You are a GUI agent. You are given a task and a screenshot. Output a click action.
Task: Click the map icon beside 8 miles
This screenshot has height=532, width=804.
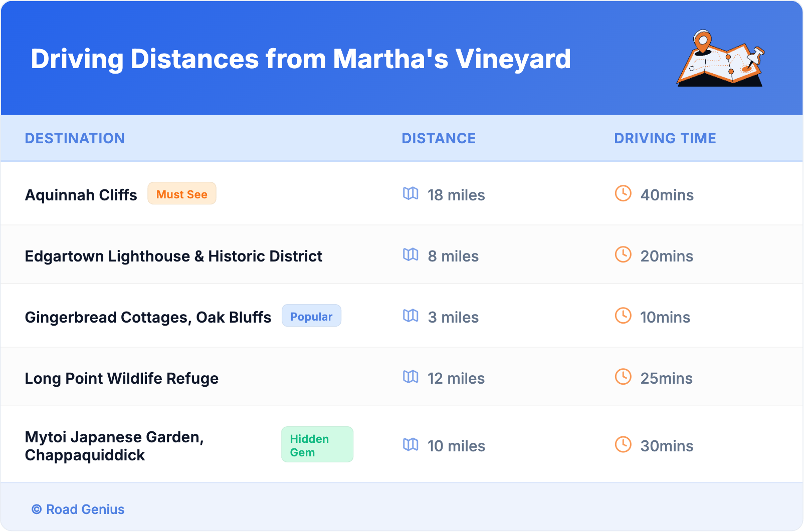[x=411, y=254]
